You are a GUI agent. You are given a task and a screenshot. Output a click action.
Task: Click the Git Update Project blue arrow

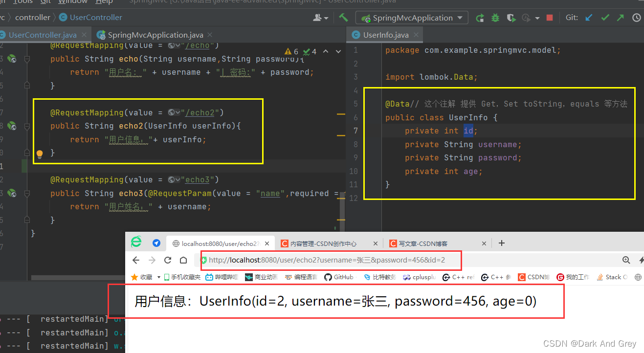(589, 18)
